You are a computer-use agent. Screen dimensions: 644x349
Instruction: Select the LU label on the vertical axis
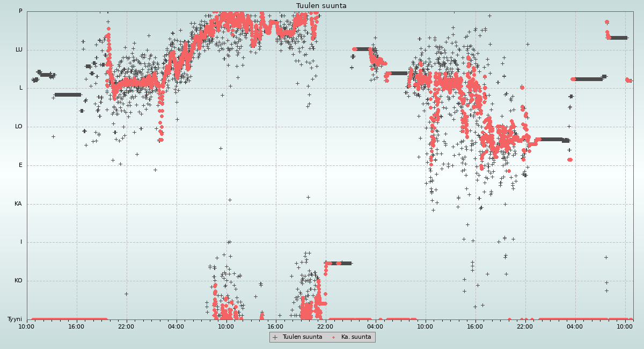[19, 50]
